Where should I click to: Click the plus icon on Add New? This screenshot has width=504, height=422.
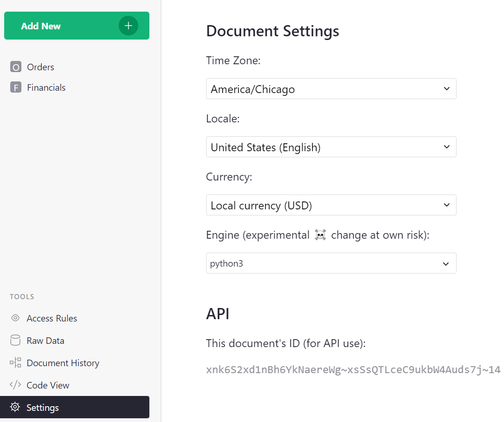click(x=128, y=26)
